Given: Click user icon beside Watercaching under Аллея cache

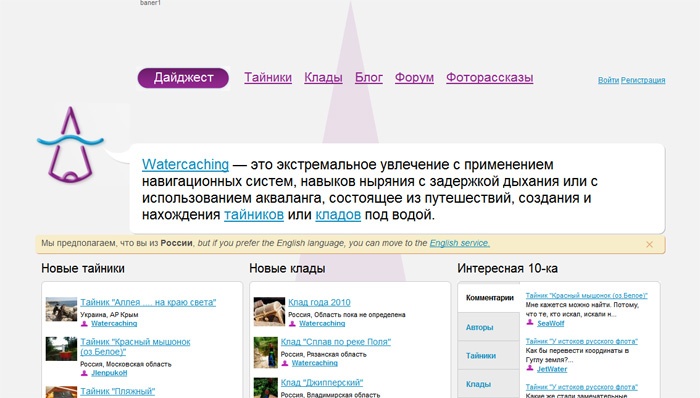Looking at the screenshot, I should [84, 324].
